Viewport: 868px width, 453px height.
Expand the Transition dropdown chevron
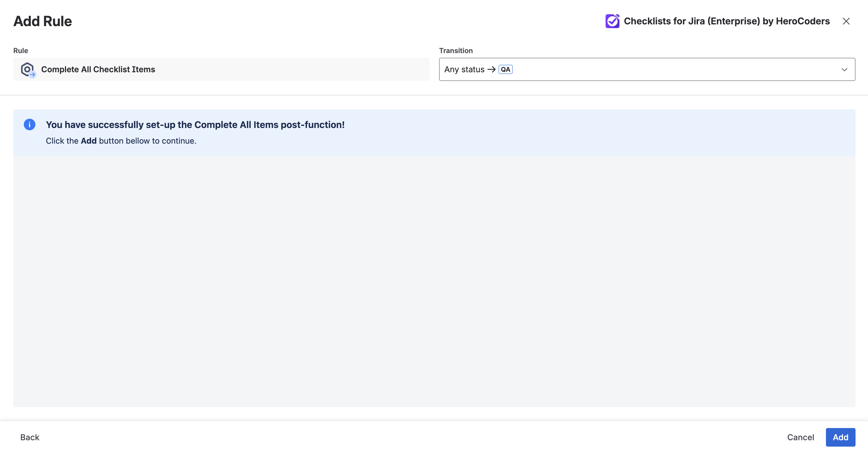click(x=844, y=69)
